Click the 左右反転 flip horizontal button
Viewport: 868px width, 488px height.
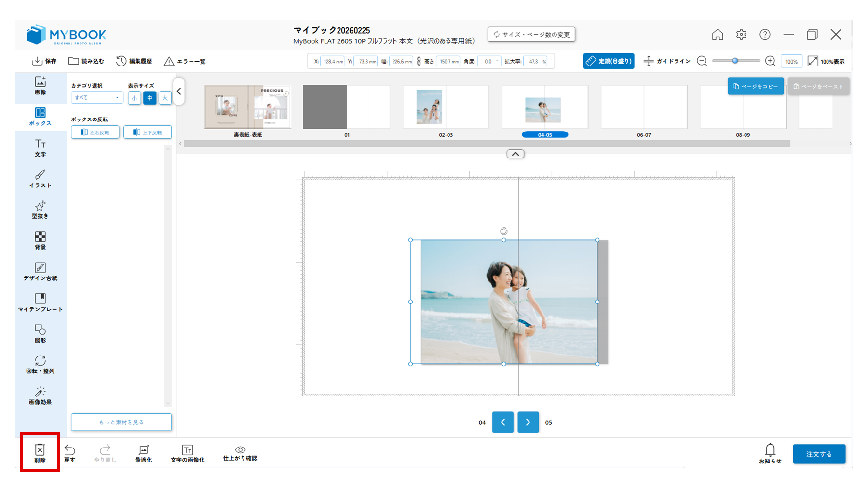tap(95, 132)
